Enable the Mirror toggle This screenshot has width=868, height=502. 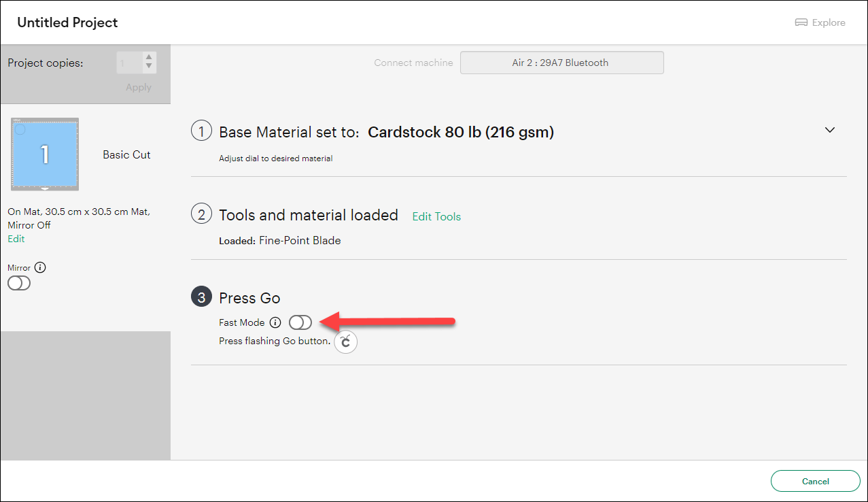pos(18,282)
